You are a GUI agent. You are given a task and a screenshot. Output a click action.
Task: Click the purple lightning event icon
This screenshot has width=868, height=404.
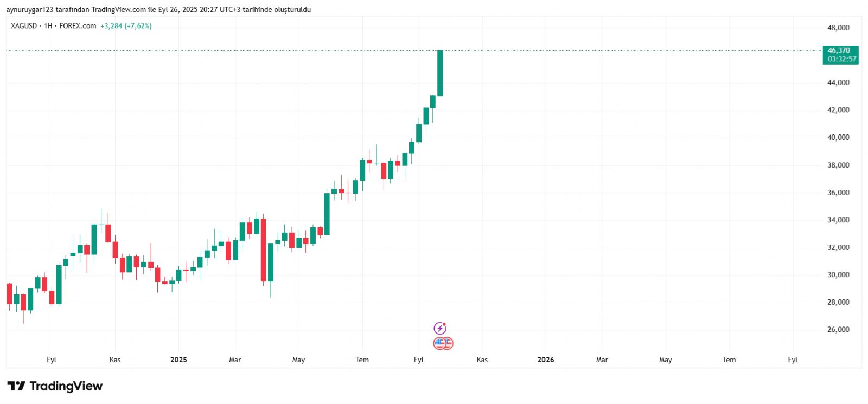coord(440,328)
